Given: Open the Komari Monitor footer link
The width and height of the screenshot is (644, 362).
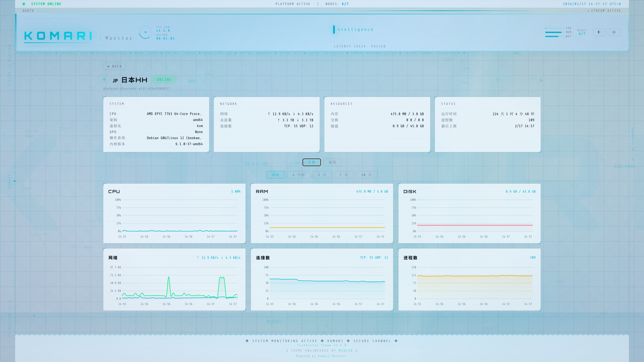Looking at the screenshot, I should pos(332,356).
